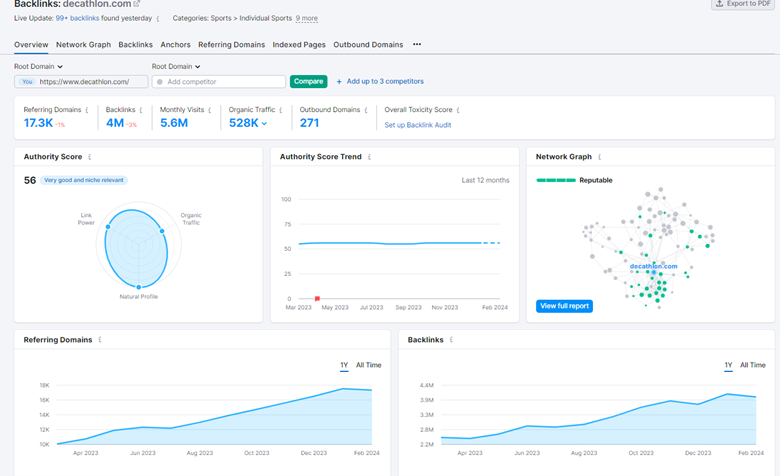Select 1Y range on Backlinks chart

point(729,365)
